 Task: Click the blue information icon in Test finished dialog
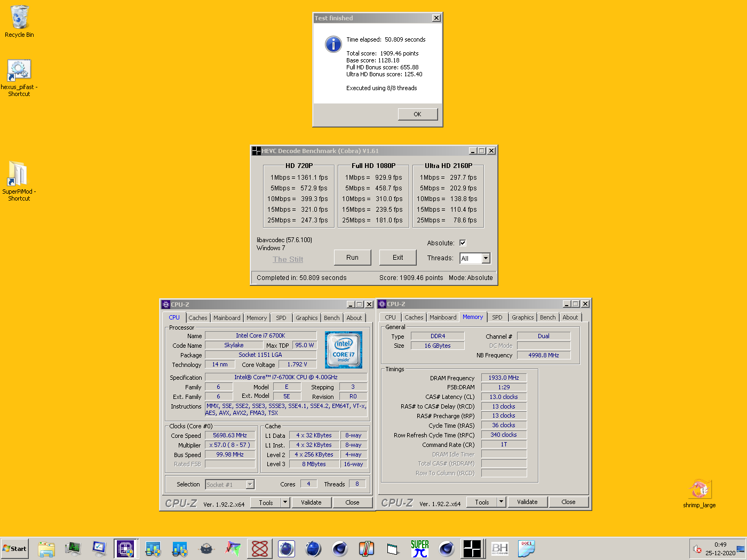click(x=333, y=44)
